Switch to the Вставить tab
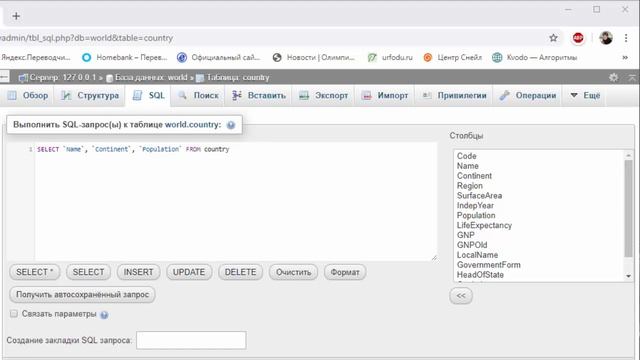Image resolution: width=640 pixels, height=360 pixels. (x=258, y=96)
